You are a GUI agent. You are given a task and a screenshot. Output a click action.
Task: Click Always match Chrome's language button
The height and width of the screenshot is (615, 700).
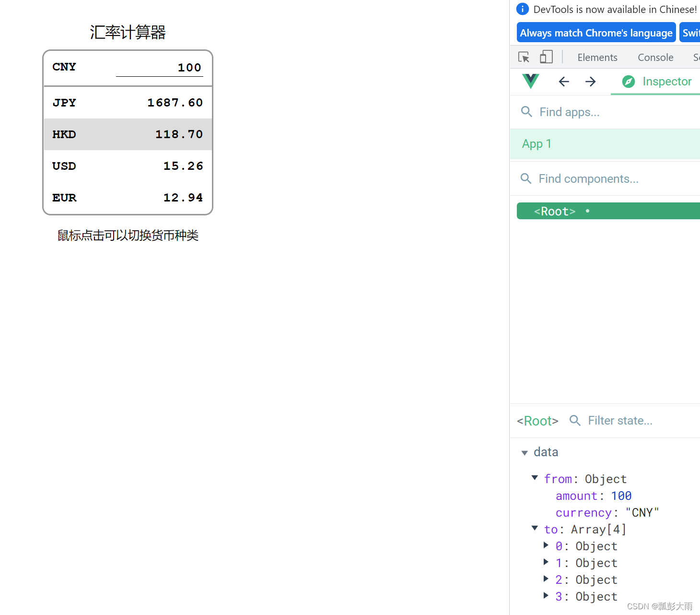596,32
